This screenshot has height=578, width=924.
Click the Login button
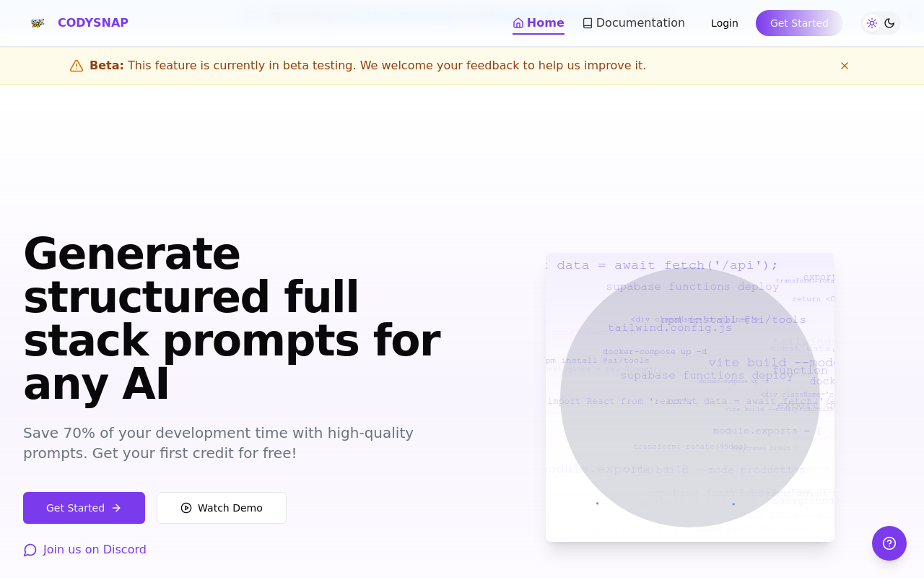point(724,23)
